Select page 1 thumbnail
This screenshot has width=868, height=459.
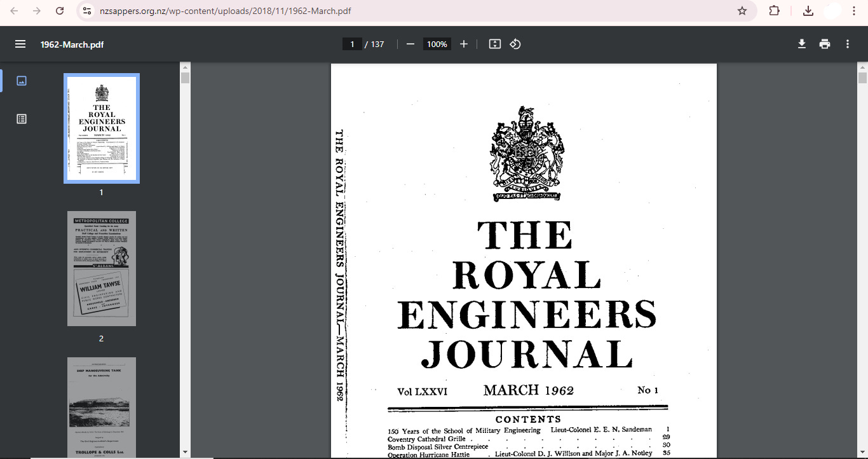102,128
